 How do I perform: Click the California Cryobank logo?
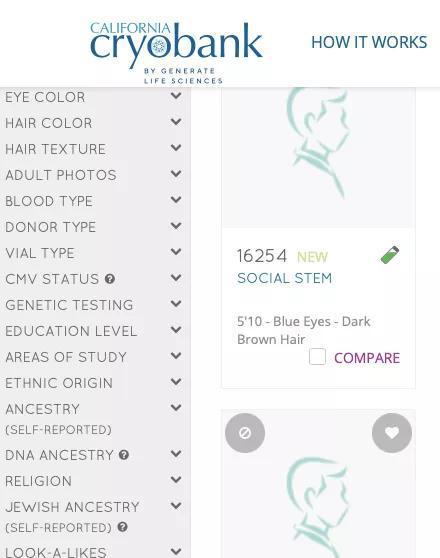coord(176,52)
